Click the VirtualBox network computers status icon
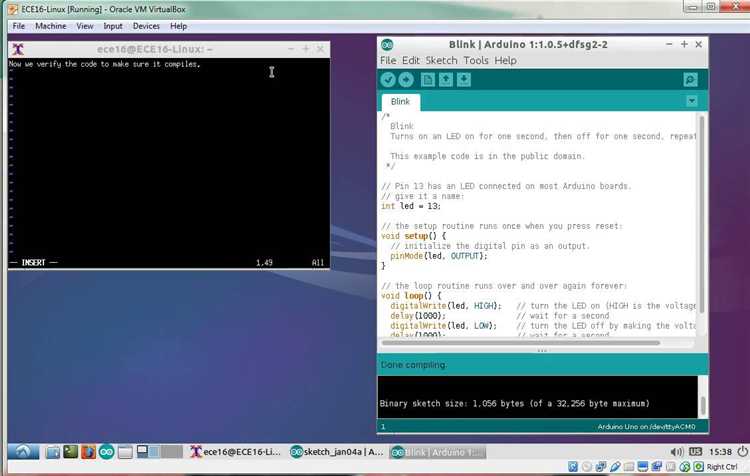Image resolution: width=750 pixels, height=476 pixels. [x=601, y=466]
